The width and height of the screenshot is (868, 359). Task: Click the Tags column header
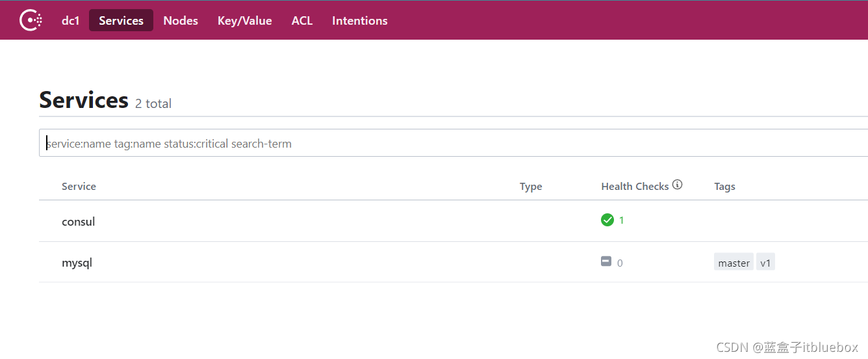click(724, 187)
